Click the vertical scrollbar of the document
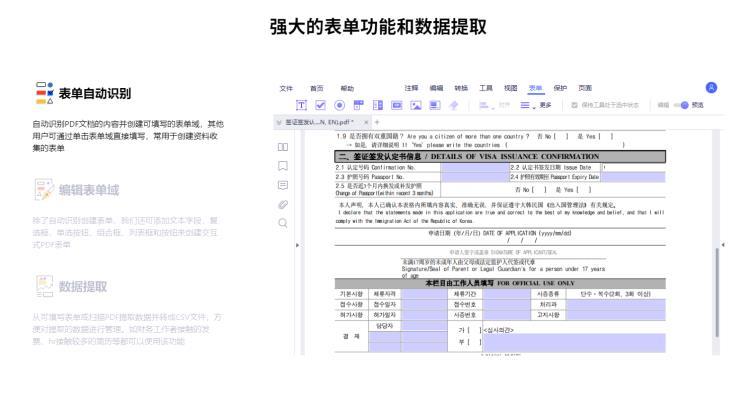Viewport: 750px width, 411px height. (x=717, y=293)
